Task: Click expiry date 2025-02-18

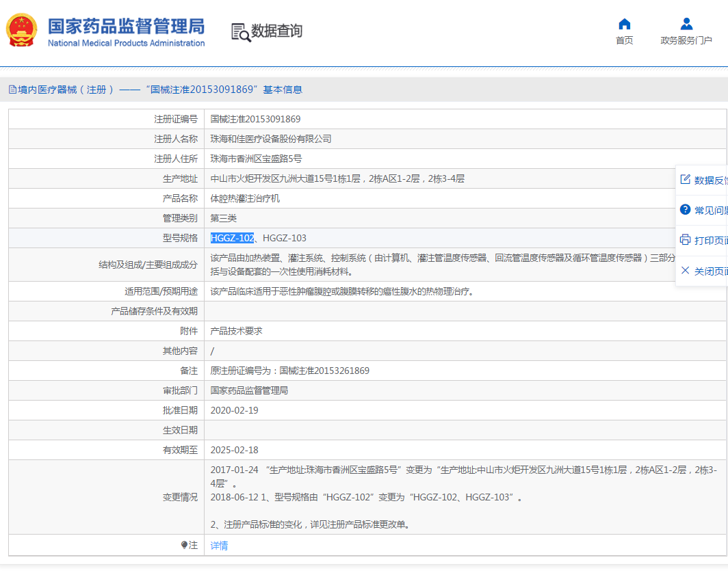Action: tap(235, 450)
